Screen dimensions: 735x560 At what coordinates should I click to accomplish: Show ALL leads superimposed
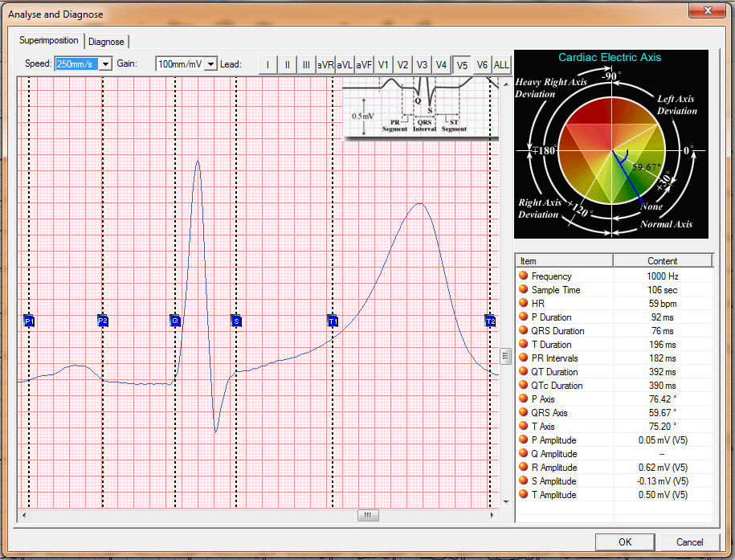coord(501,65)
